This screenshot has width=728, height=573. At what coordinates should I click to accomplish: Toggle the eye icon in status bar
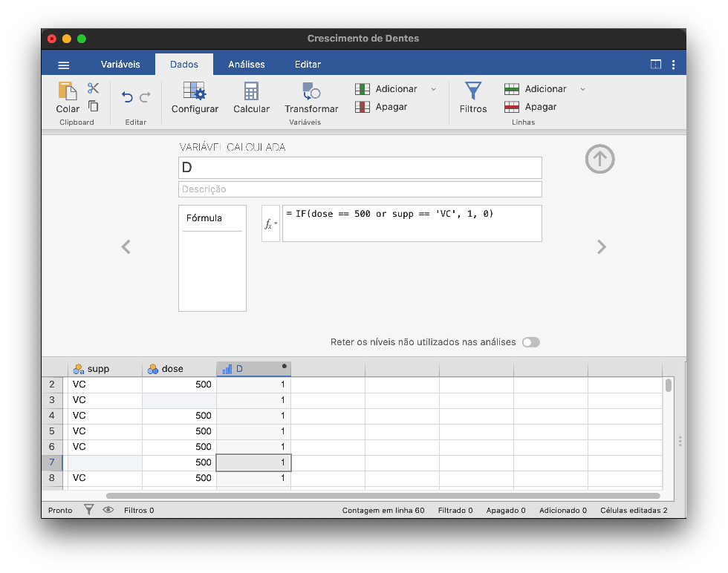(108, 510)
